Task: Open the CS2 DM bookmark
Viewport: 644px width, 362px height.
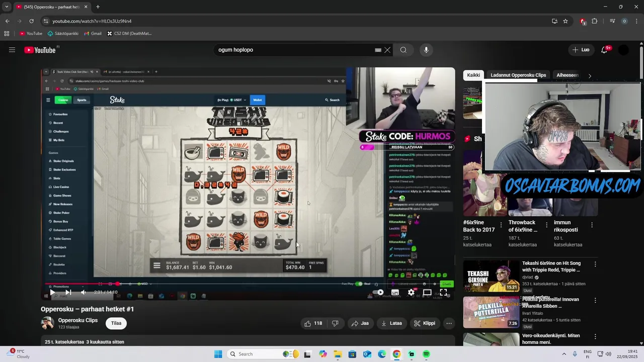Action: click(x=129, y=34)
